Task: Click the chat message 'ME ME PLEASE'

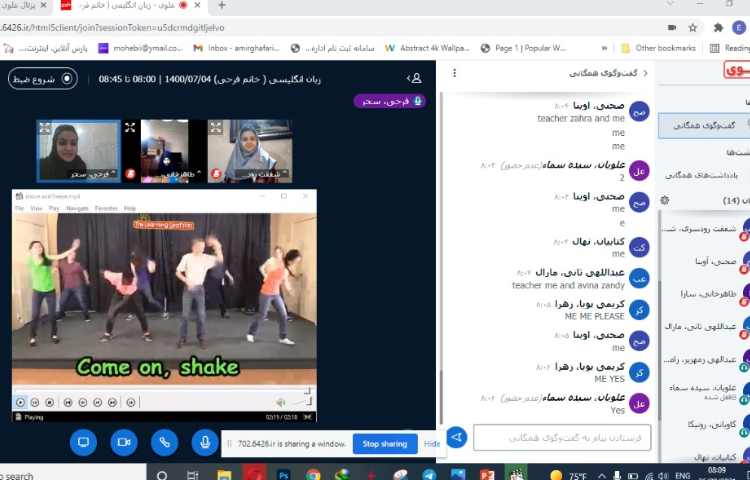Action: click(x=595, y=316)
